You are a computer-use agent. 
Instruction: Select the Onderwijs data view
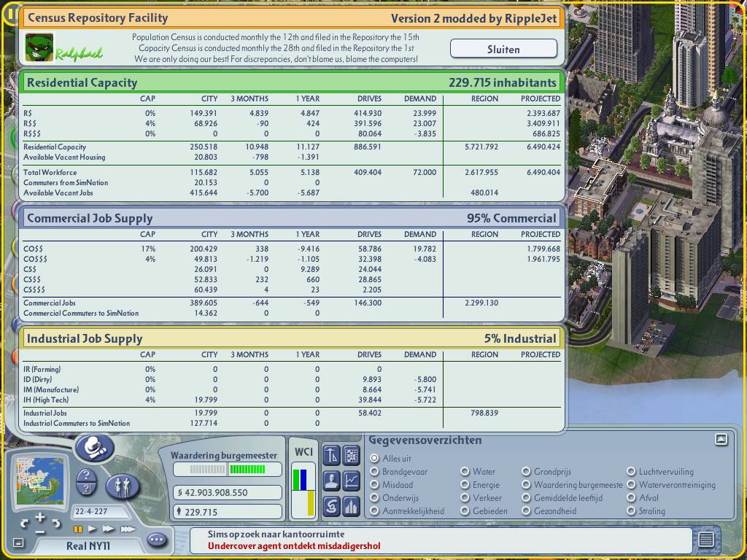[x=374, y=497]
